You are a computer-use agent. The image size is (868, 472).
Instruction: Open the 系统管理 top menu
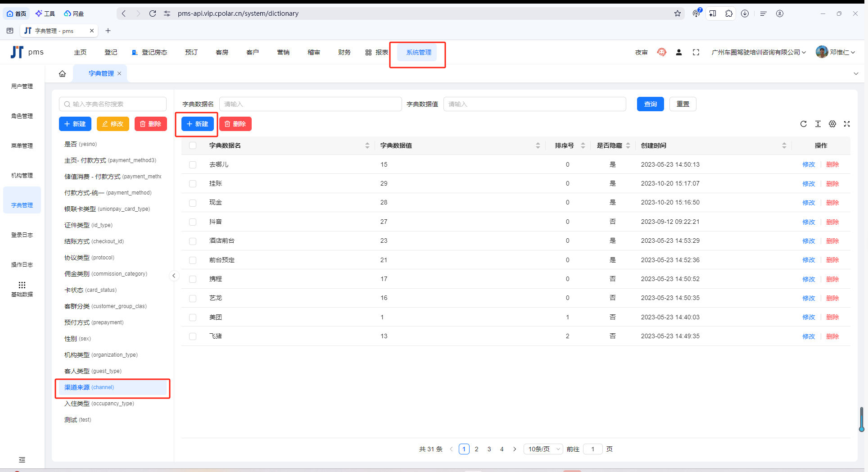[x=418, y=52]
